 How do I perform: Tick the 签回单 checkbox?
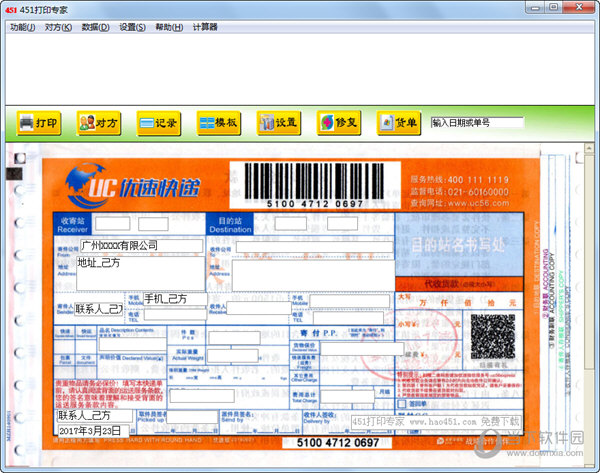tap(401, 404)
